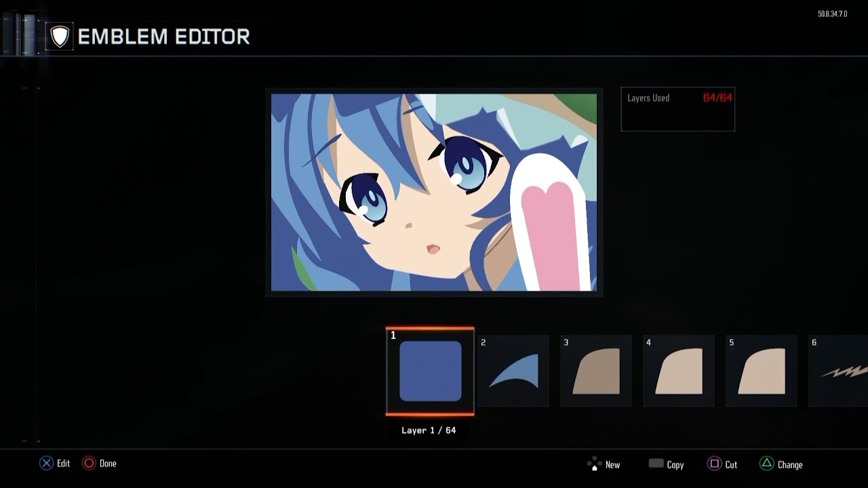Image resolution: width=868 pixels, height=488 pixels.
Task: Click the cross button icon beside Edit
Action: (46, 464)
